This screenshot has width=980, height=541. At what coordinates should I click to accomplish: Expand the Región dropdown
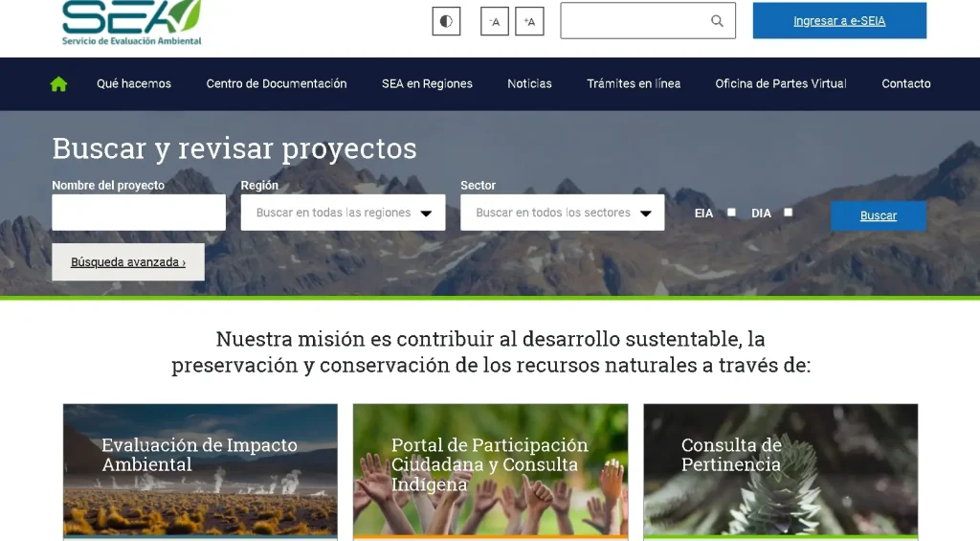click(344, 212)
